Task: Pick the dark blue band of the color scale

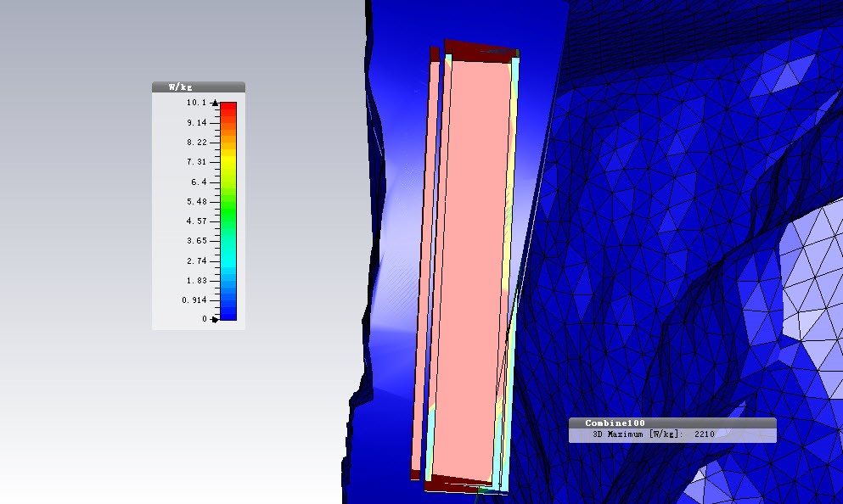Action: point(228,311)
